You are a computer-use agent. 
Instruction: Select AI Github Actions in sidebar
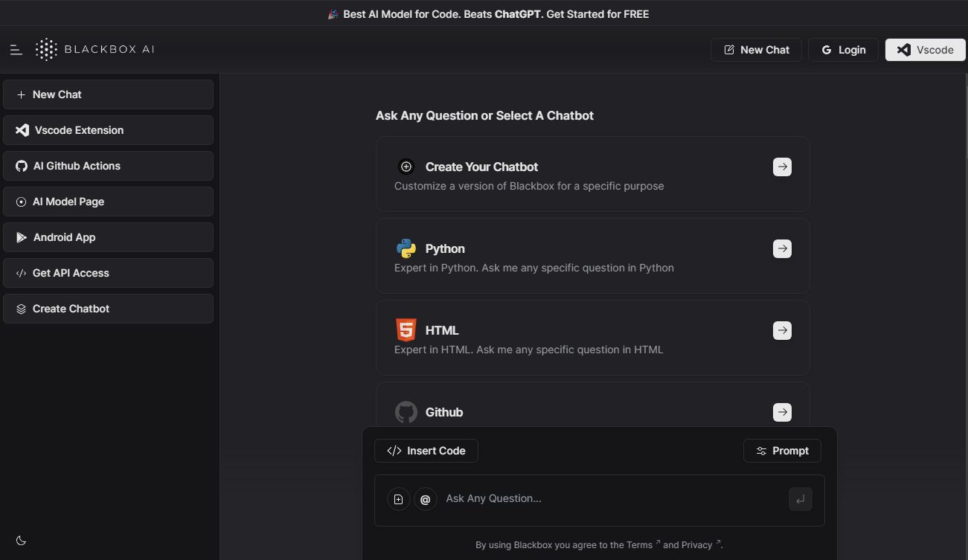108,166
